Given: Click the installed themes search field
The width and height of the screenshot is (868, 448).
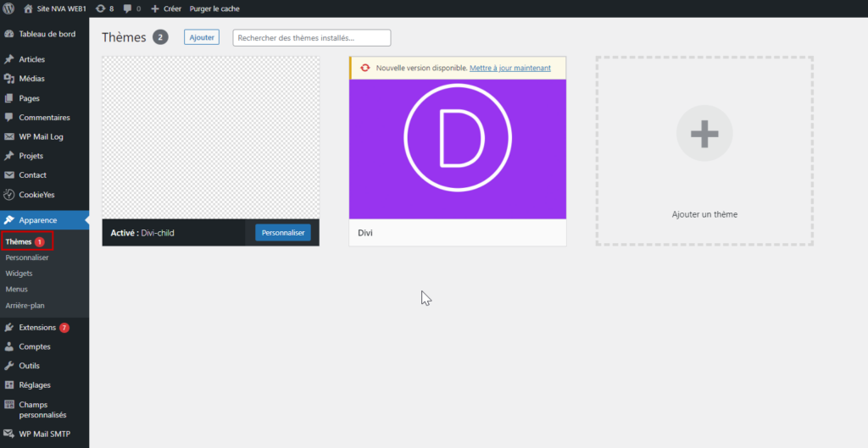Looking at the screenshot, I should (x=312, y=37).
